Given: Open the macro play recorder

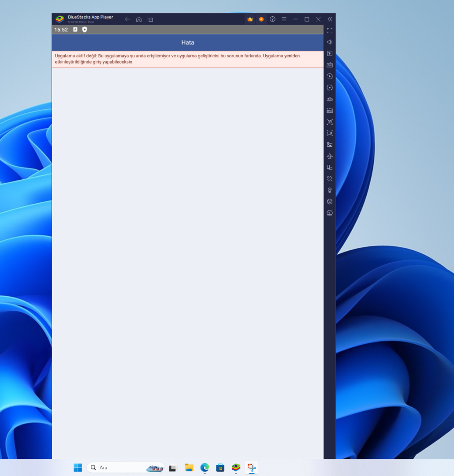Looking at the screenshot, I should tap(330, 76).
